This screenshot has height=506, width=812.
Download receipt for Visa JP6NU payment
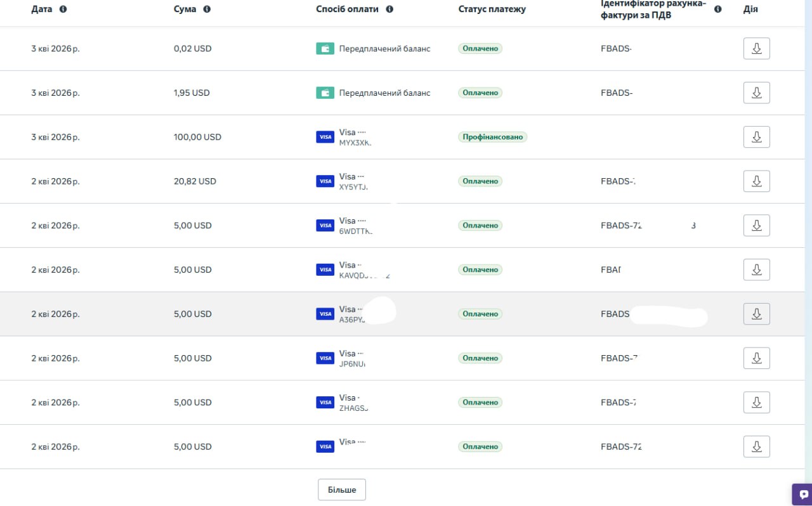point(756,358)
